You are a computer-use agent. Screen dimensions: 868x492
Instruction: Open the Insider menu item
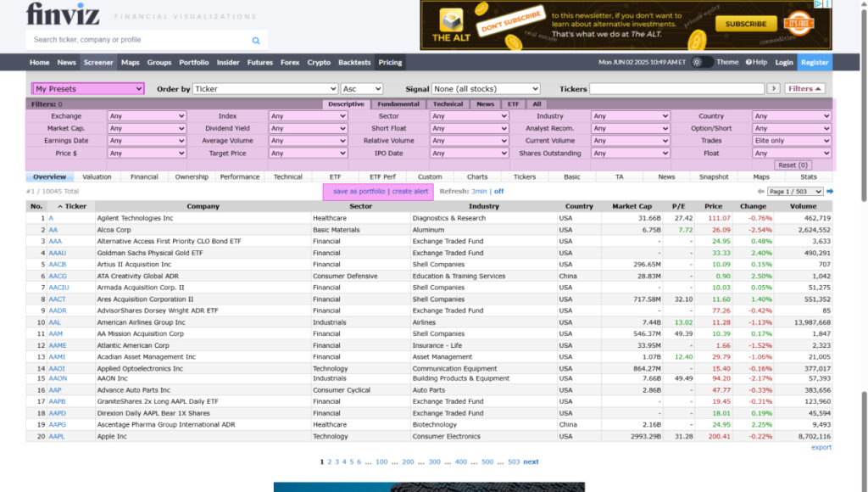point(228,62)
